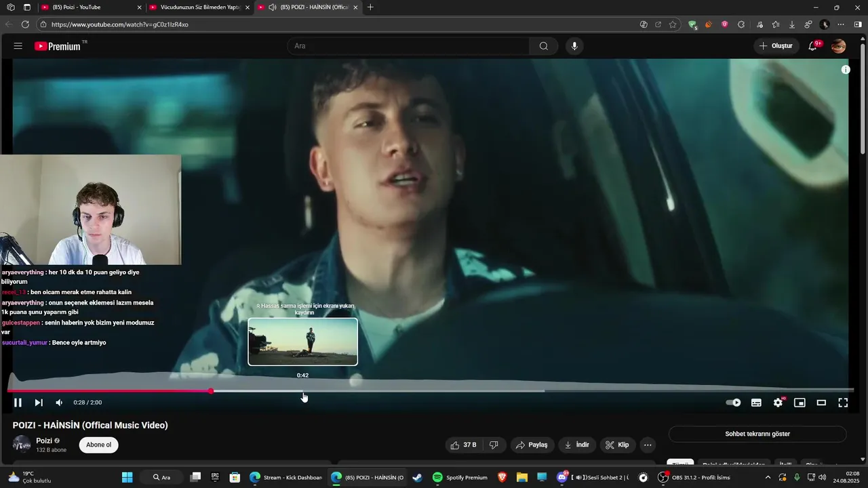The height and width of the screenshot is (488, 868).
Task: Open the Oluştur create menu
Action: coord(776,46)
